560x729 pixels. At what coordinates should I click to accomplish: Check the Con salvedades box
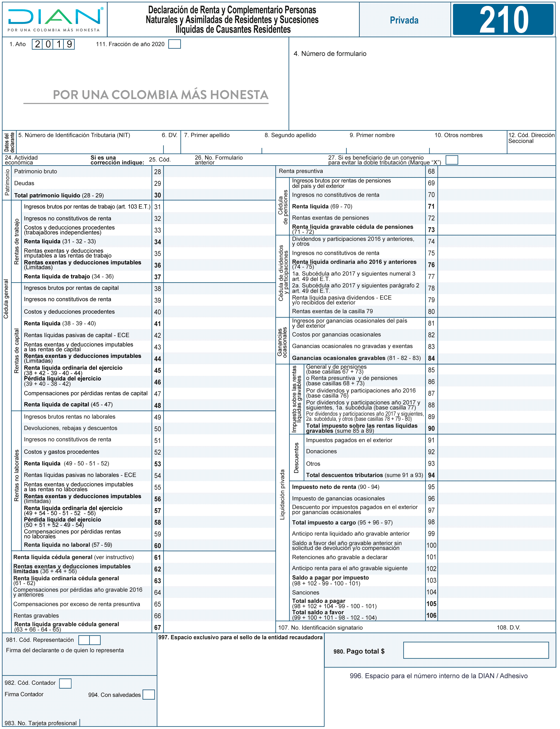point(148,694)
